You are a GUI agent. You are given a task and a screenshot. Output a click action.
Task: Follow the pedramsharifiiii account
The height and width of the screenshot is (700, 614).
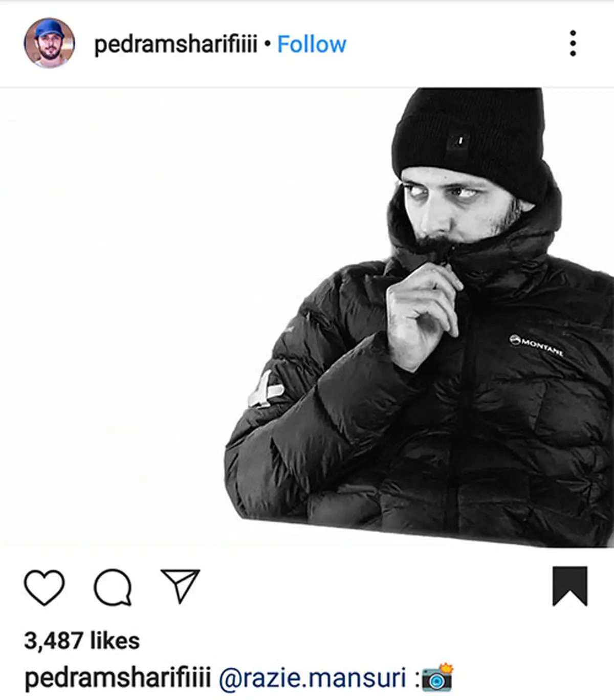pos(312,45)
